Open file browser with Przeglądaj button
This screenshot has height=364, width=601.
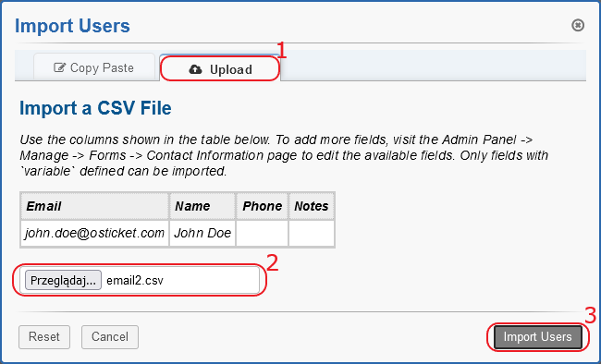coord(63,280)
